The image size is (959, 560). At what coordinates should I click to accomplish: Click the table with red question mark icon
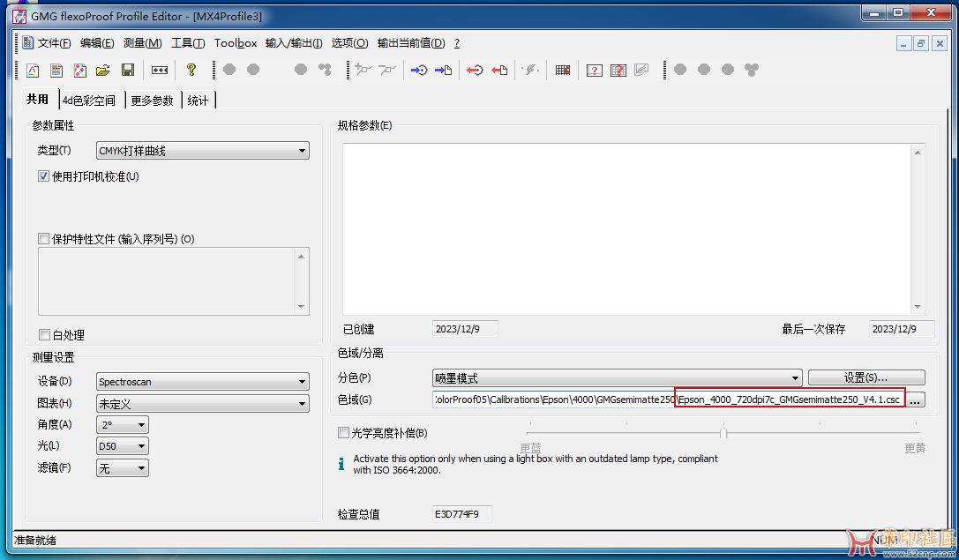pos(618,71)
